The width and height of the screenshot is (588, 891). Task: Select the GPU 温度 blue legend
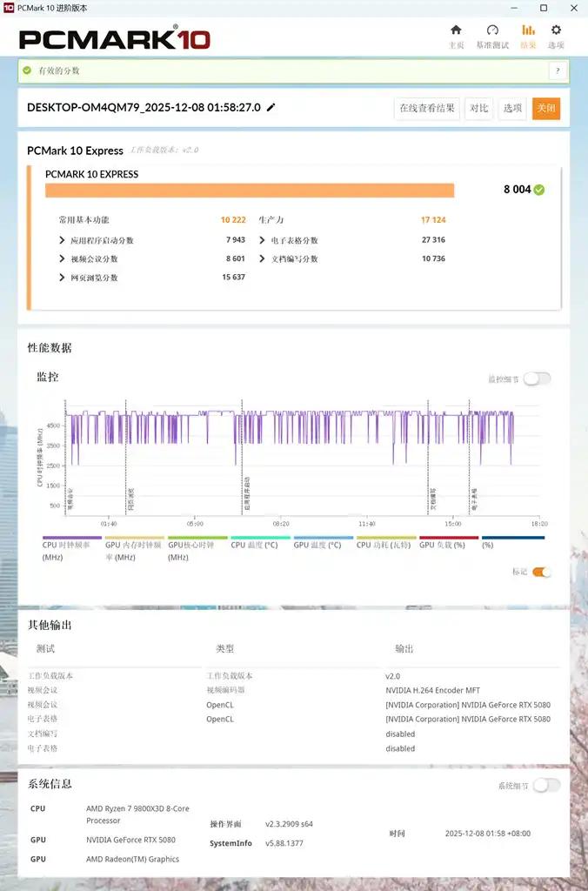(x=324, y=543)
